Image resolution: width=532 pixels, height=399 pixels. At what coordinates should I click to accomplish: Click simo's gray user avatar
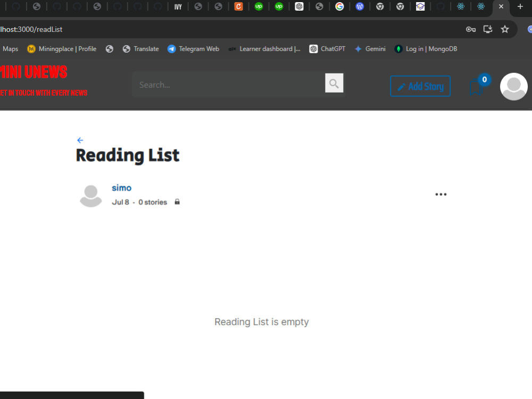coord(90,196)
